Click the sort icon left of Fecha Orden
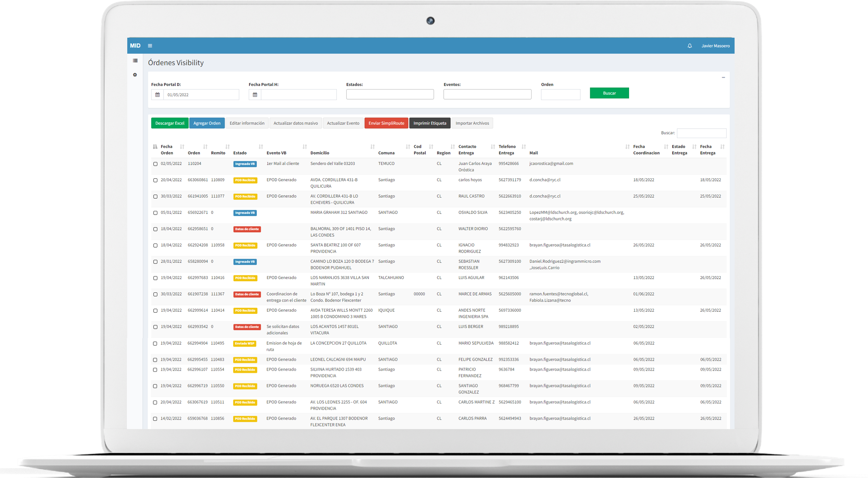 (x=155, y=147)
